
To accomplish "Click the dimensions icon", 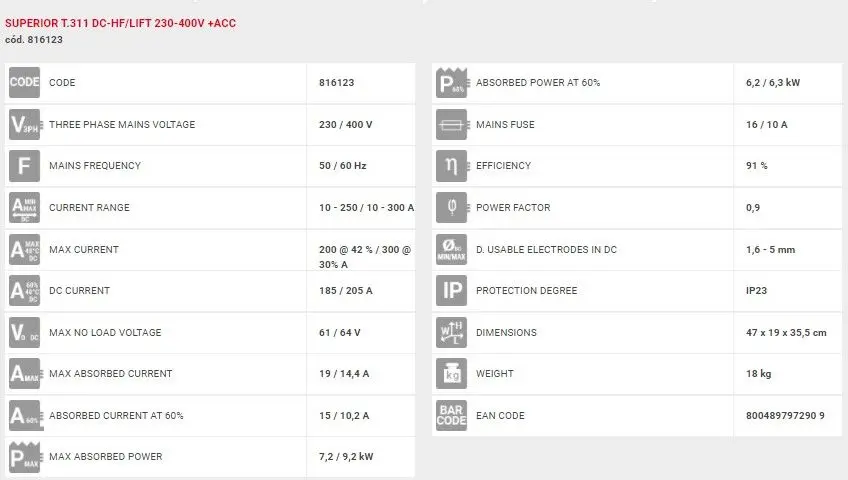I will 452,332.
